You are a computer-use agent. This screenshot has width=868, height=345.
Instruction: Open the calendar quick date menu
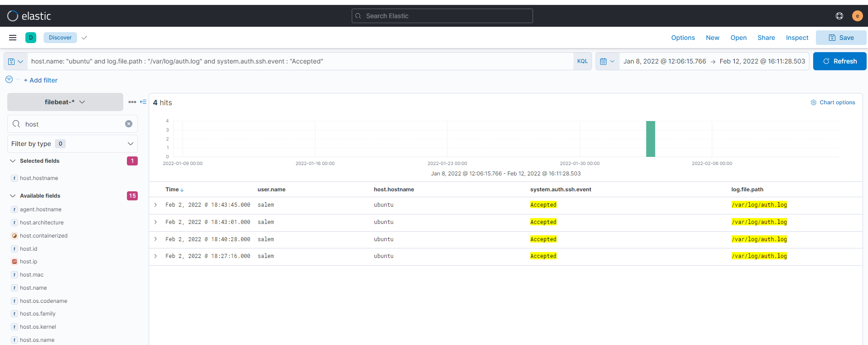pos(607,61)
